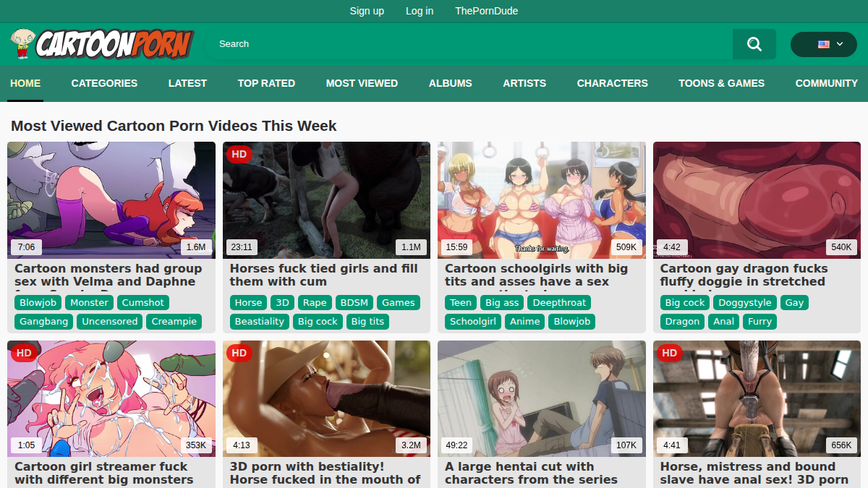Go to the LATEST tab
The height and width of the screenshot is (488, 868).
187,83
